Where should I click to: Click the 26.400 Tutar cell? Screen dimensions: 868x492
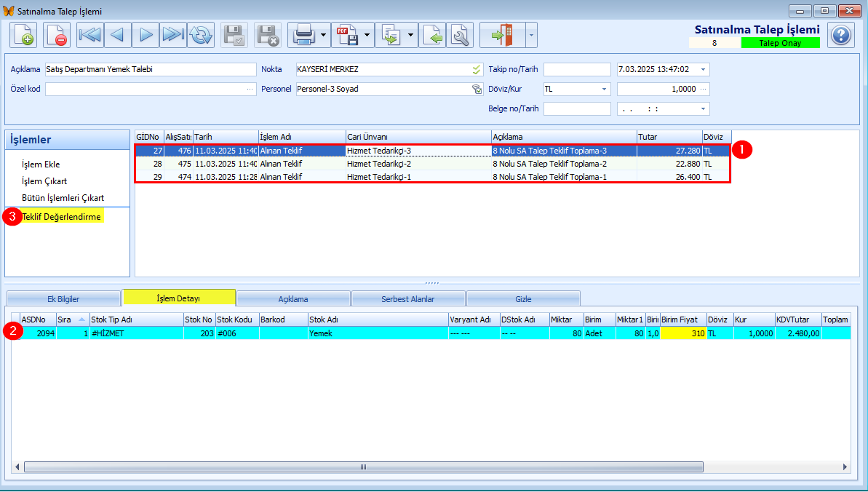(669, 177)
